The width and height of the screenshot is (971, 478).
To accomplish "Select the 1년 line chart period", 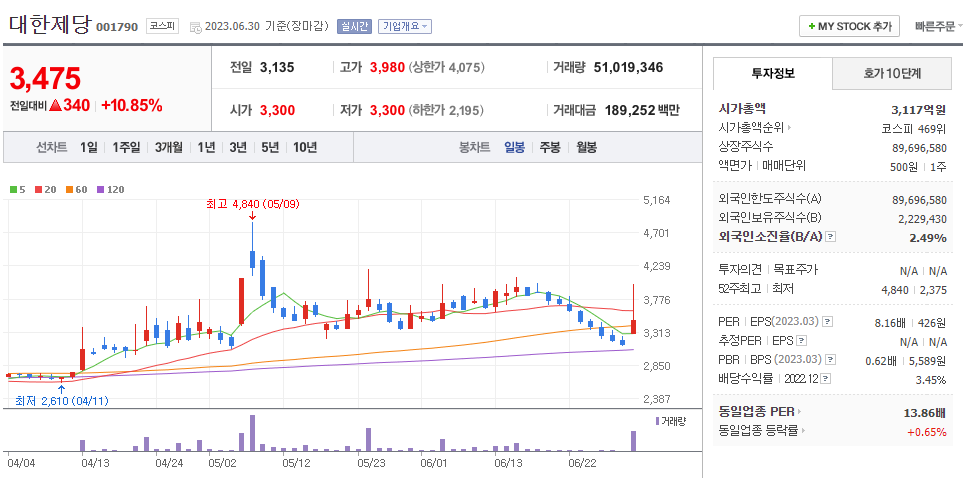I will click(206, 147).
